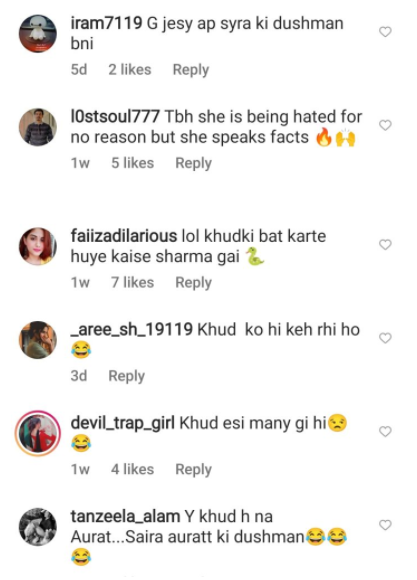Like faiizadilarious's comment via heart icon
Screen dimensions: 417x580
385,245
